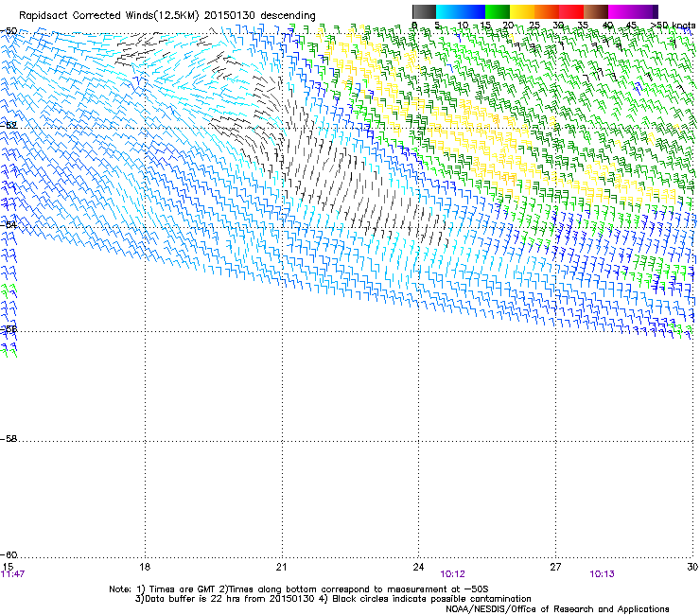Click the note '1) Times are GMT'
Viewport: 700px width, 615px height.
[176, 589]
